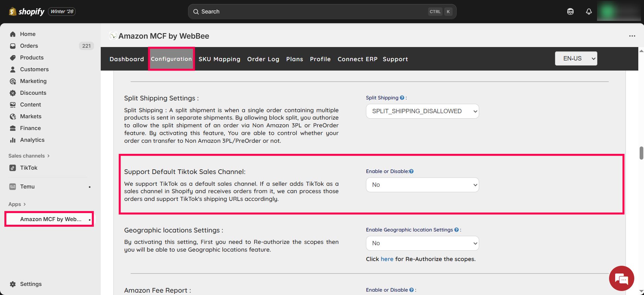Open the Geographic location Settings dropdown

coord(422,243)
